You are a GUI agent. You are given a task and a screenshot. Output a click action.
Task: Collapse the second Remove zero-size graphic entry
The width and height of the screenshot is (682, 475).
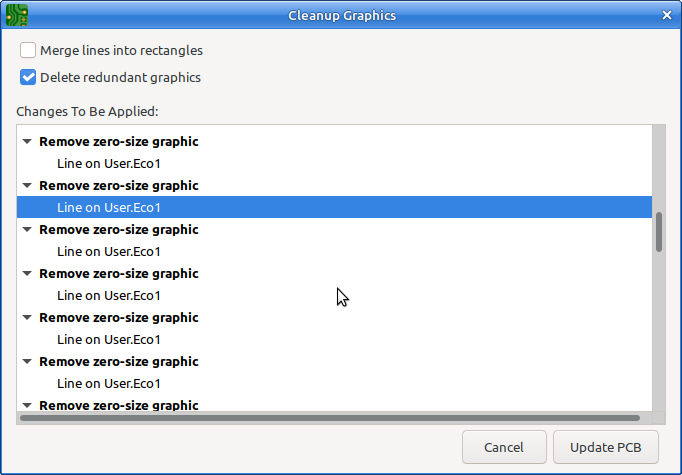point(27,185)
